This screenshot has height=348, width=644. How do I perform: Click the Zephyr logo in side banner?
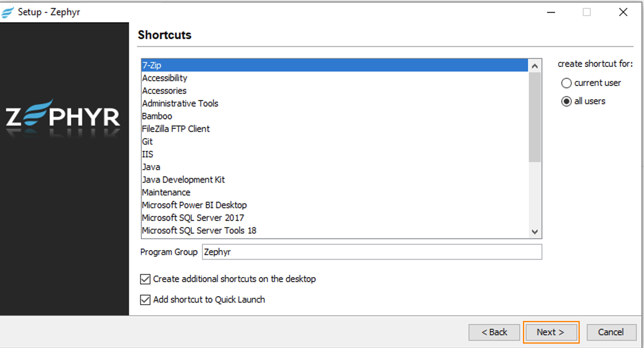pyautogui.click(x=63, y=116)
